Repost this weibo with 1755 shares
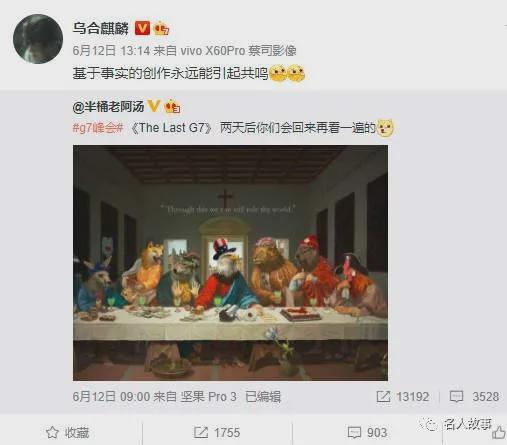 [217, 433]
